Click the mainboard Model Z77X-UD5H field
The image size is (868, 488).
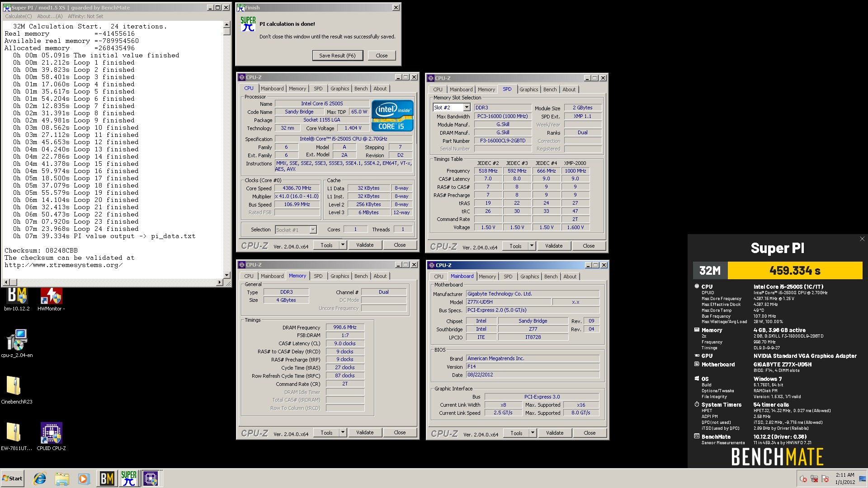pos(509,302)
